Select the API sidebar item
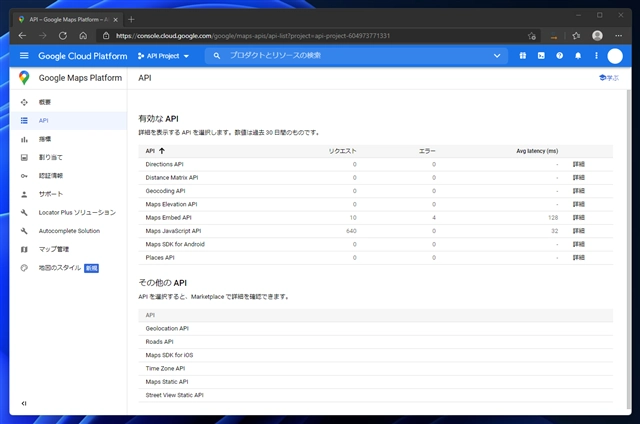Viewport: 640px width, 424px height. pyautogui.click(x=68, y=120)
